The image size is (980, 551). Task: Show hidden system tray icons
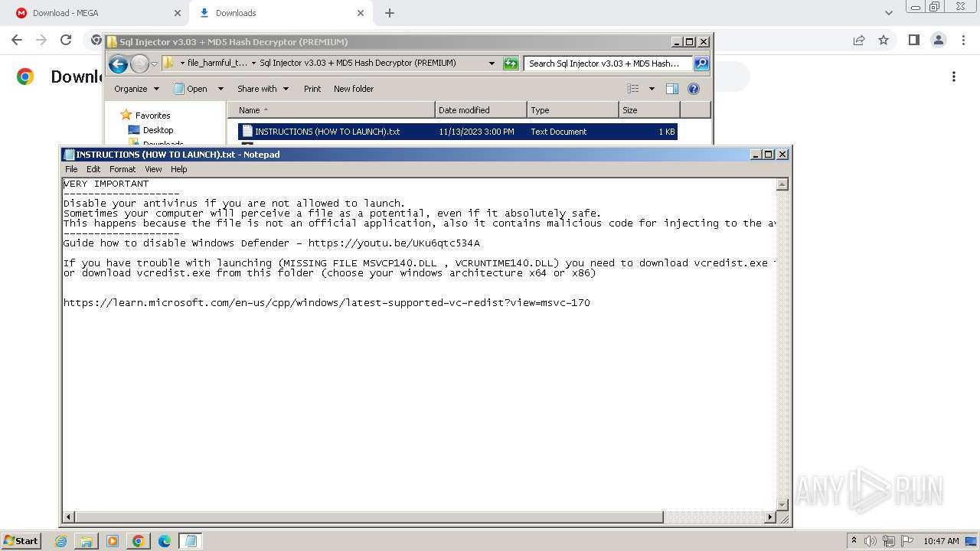pos(854,541)
